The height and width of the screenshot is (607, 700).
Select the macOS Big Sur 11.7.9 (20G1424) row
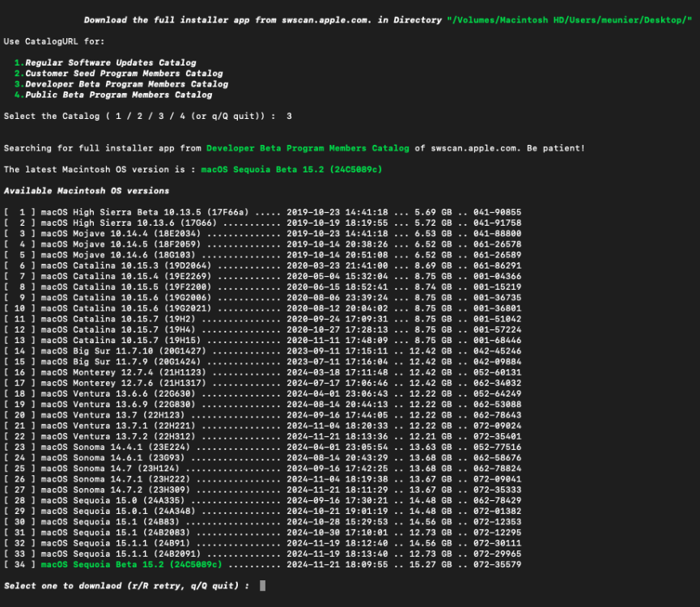262,362
